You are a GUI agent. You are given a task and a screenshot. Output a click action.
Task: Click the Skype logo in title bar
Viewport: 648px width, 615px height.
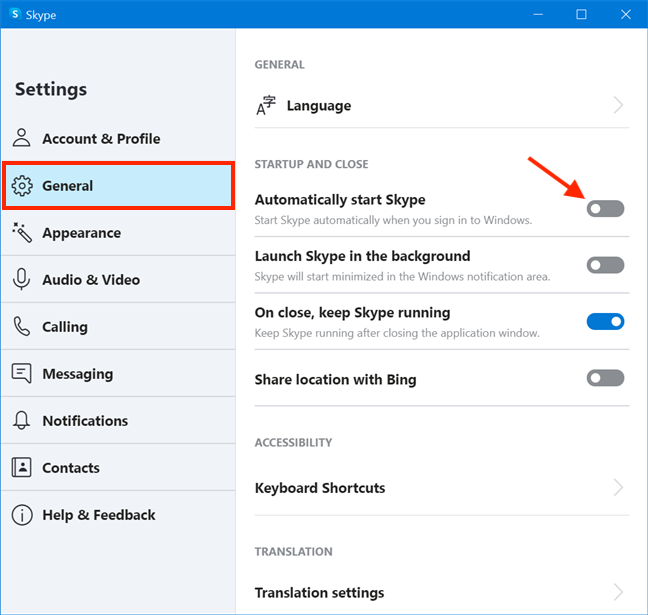pyautogui.click(x=15, y=14)
